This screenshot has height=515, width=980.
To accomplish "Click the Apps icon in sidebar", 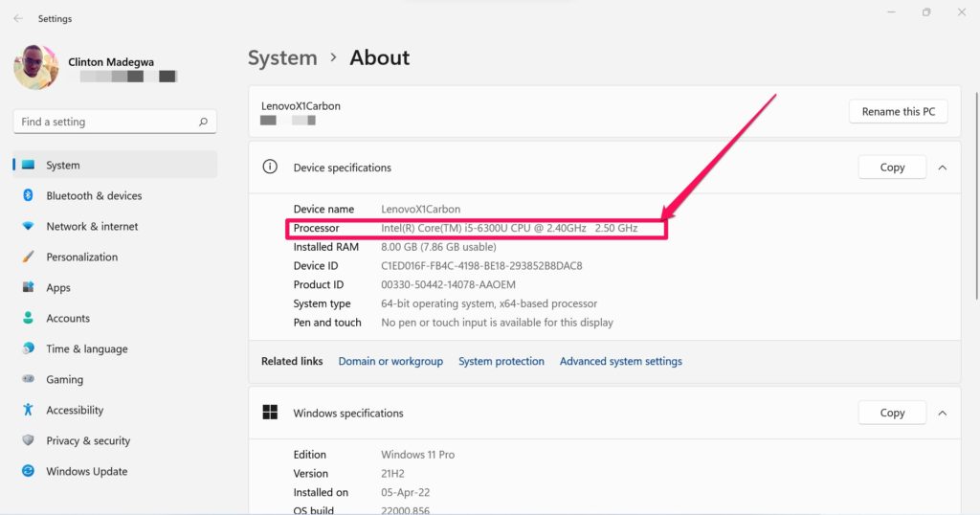I will pyautogui.click(x=28, y=287).
